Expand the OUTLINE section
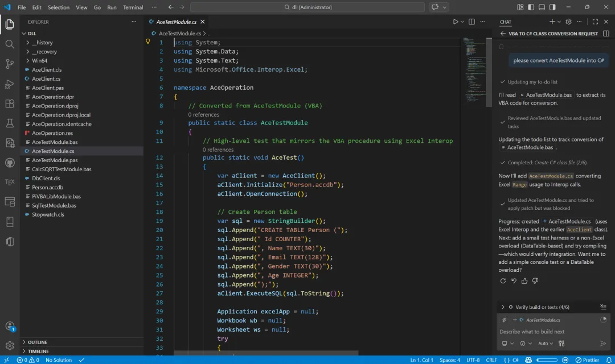615x364 pixels. pos(38,342)
